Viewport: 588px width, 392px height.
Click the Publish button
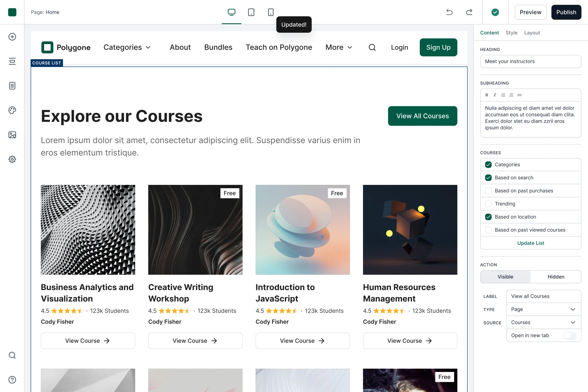tap(566, 12)
